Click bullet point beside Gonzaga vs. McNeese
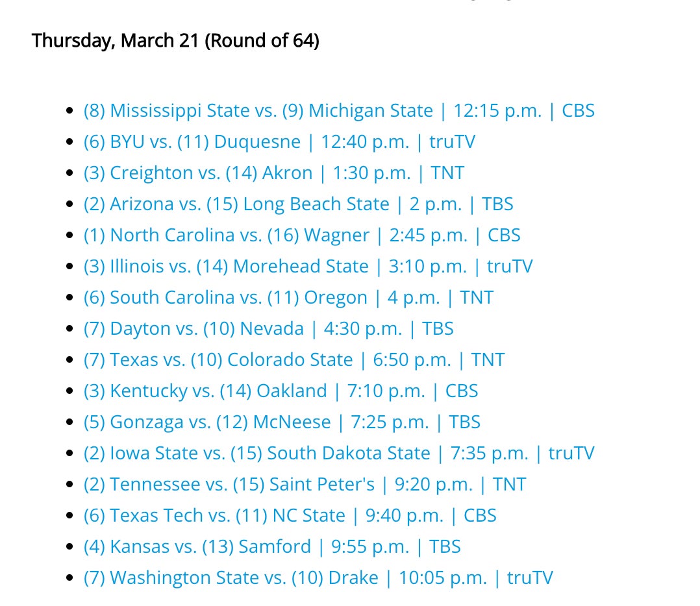Viewport: 700px width, 606px height. pos(70,422)
